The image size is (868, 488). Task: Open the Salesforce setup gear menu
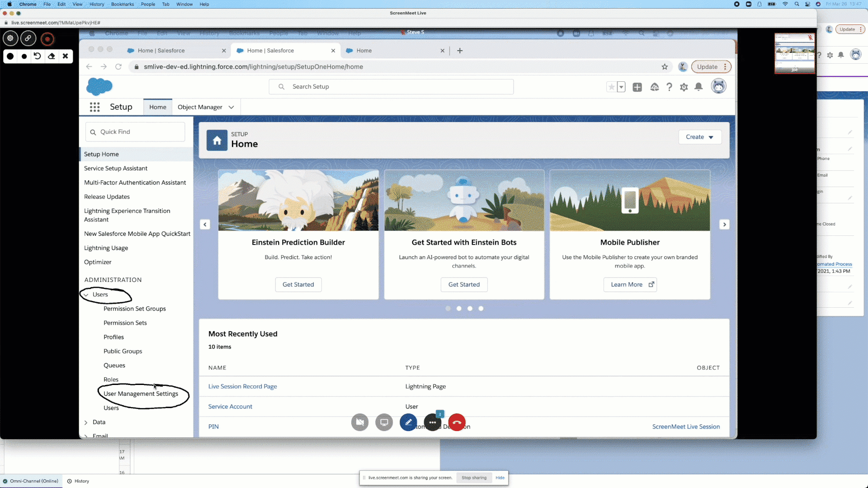click(684, 87)
